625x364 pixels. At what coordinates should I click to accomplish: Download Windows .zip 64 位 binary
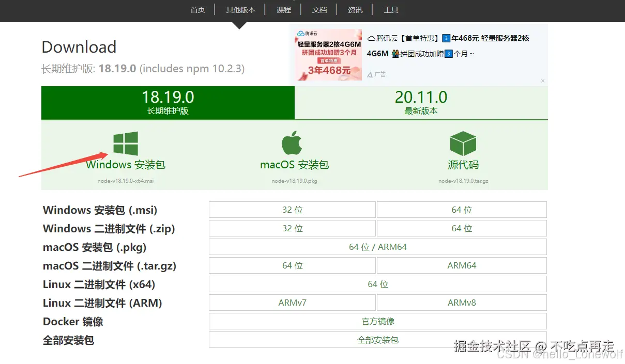pos(462,228)
